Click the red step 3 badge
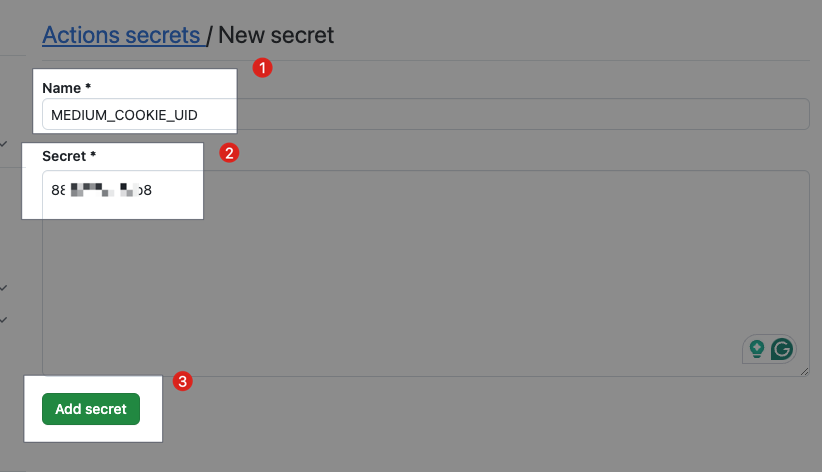The width and height of the screenshot is (822, 472). coord(183,381)
